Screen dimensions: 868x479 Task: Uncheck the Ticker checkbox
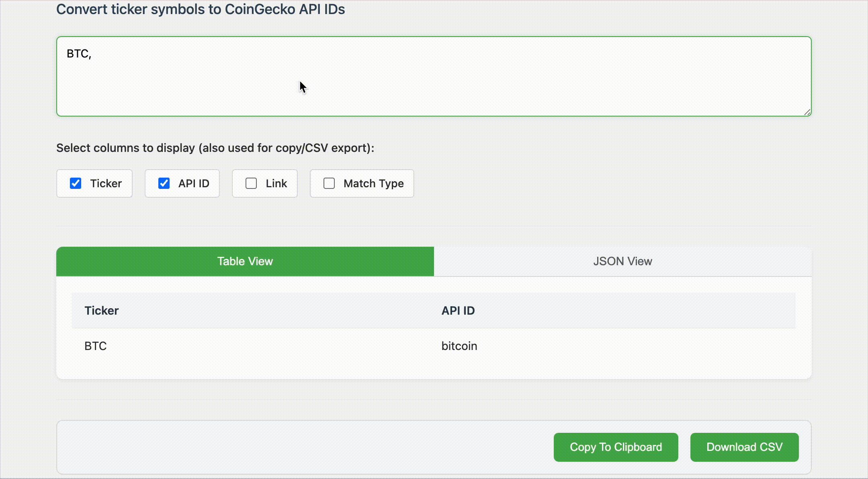(x=76, y=184)
